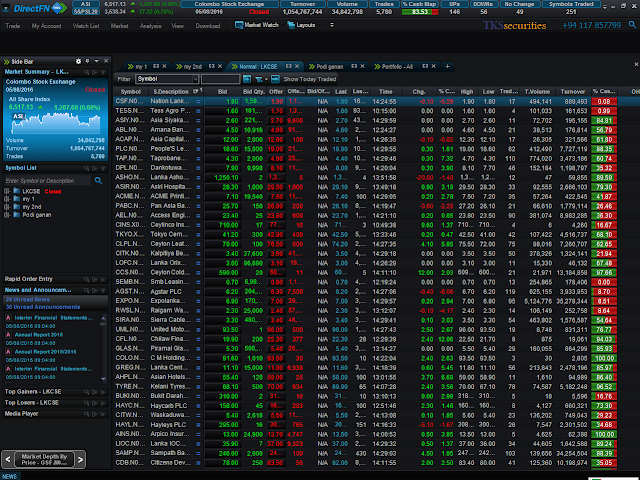
Task: Click the apply filter arrow icon
Action: click(247, 79)
